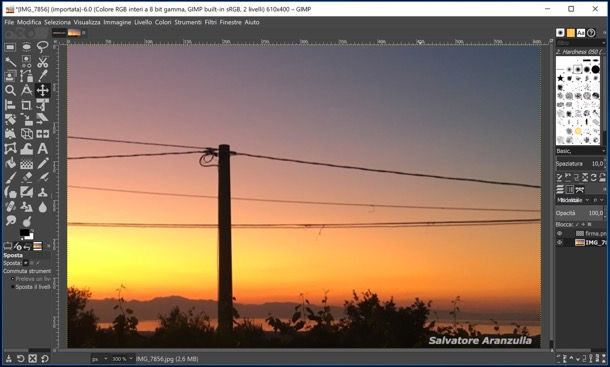Select the Bucket Fill tool
This screenshot has width=610, height=367.
click(x=10, y=163)
